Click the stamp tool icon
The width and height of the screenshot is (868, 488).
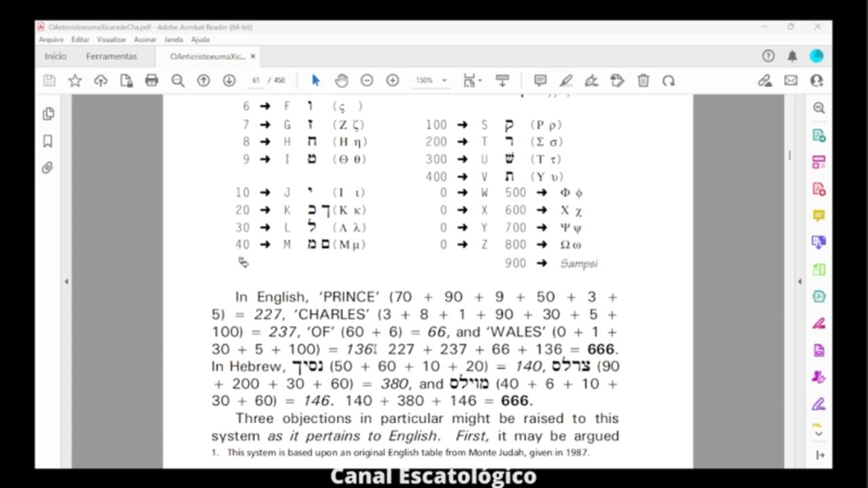tap(617, 81)
